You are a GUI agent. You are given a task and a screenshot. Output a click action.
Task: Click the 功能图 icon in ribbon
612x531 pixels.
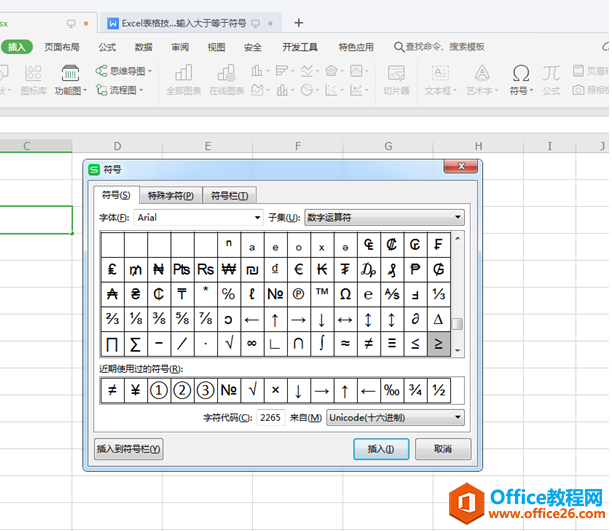[x=70, y=78]
